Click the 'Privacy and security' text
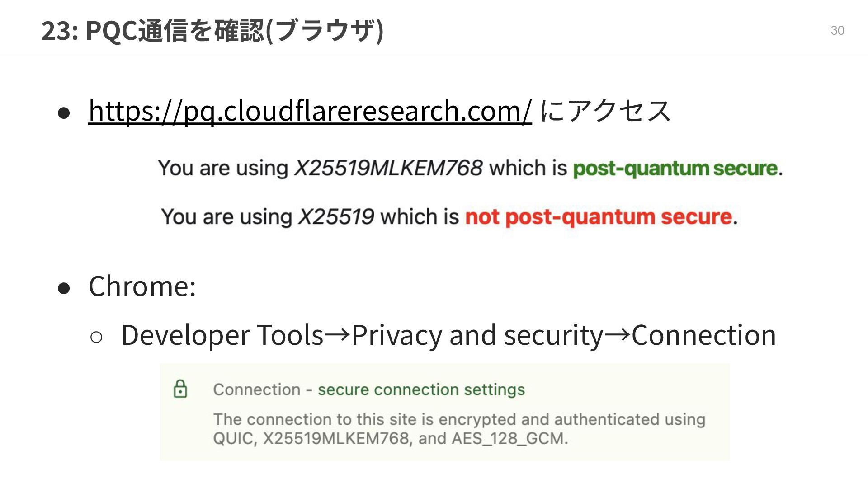The width and height of the screenshot is (868, 488). click(x=477, y=335)
